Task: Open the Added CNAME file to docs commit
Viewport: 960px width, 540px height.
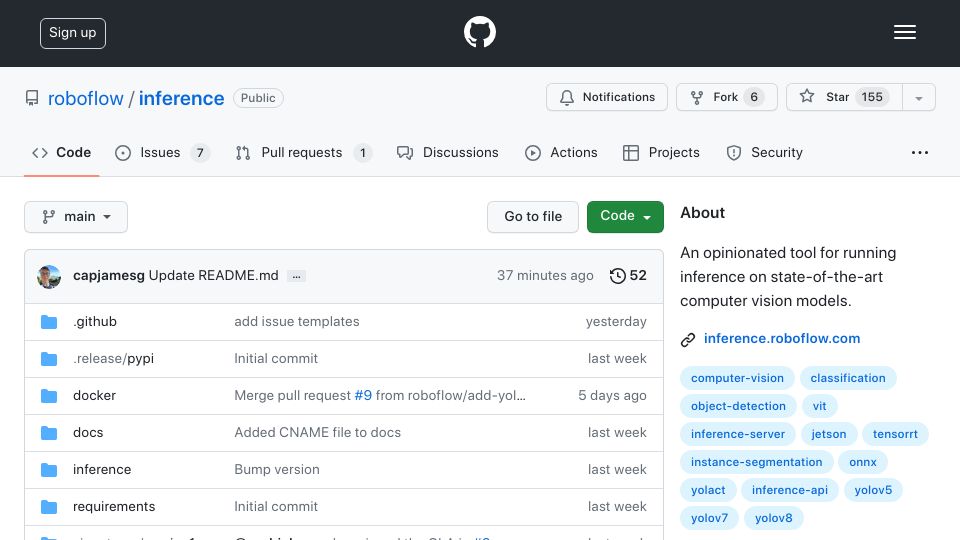Action: (317, 432)
